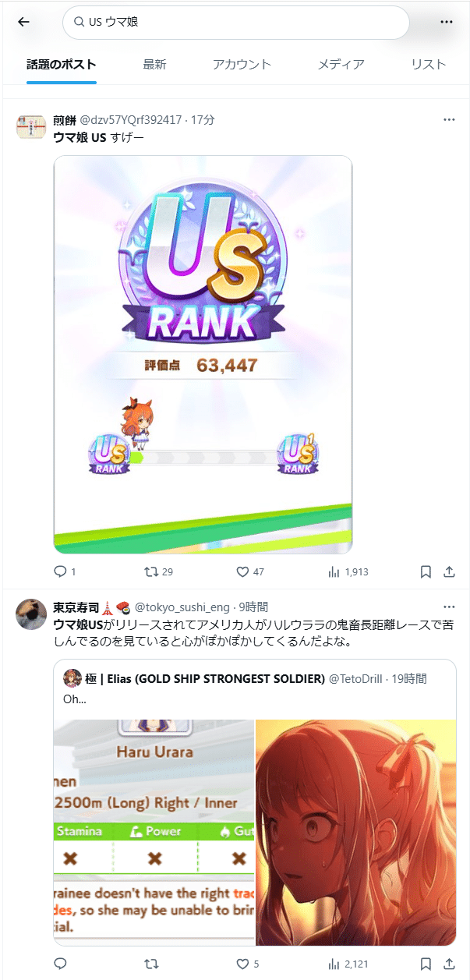Screen dimensions: 470x980
Task: View analytics showing 1,913 views
Action: tap(334, 572)
